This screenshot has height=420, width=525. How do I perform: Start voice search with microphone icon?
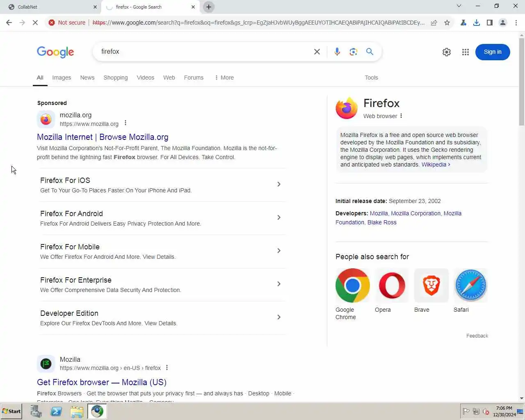click(337, 52)
